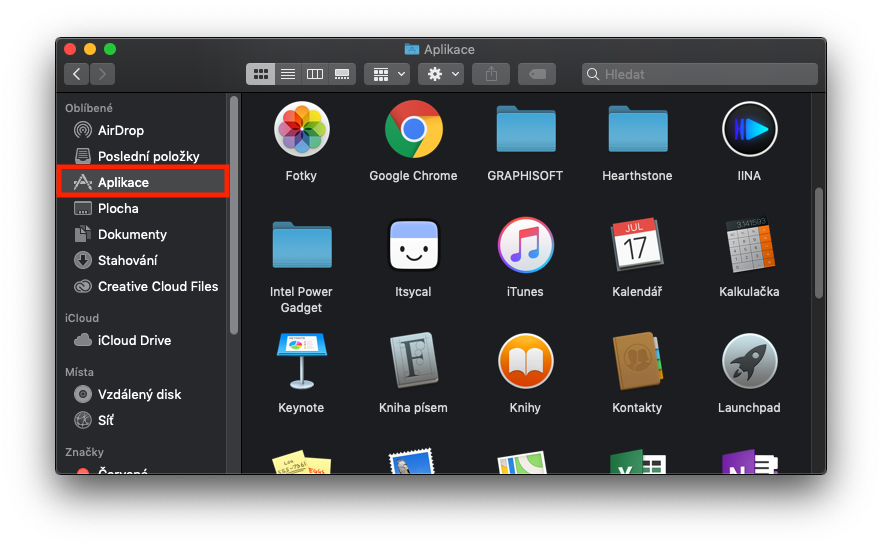
Task: Click the Hledat search field
Action: click(700, 74)
